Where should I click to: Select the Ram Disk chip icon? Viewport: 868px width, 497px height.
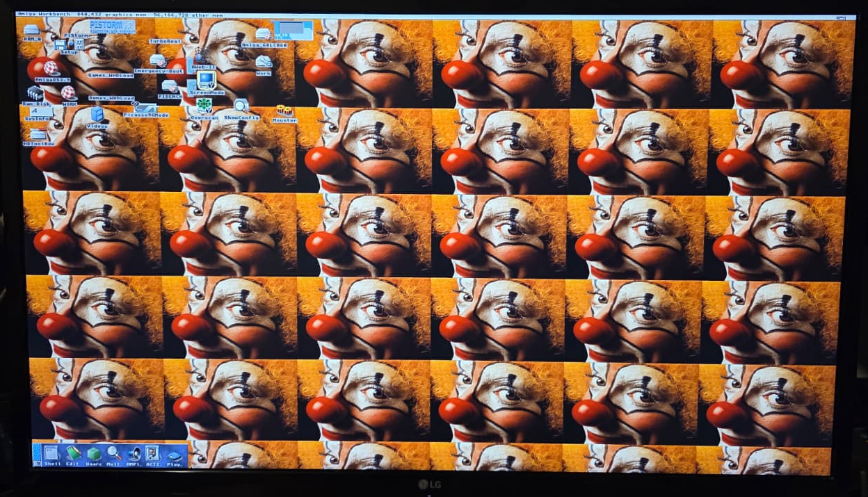[x=35, y=93]
